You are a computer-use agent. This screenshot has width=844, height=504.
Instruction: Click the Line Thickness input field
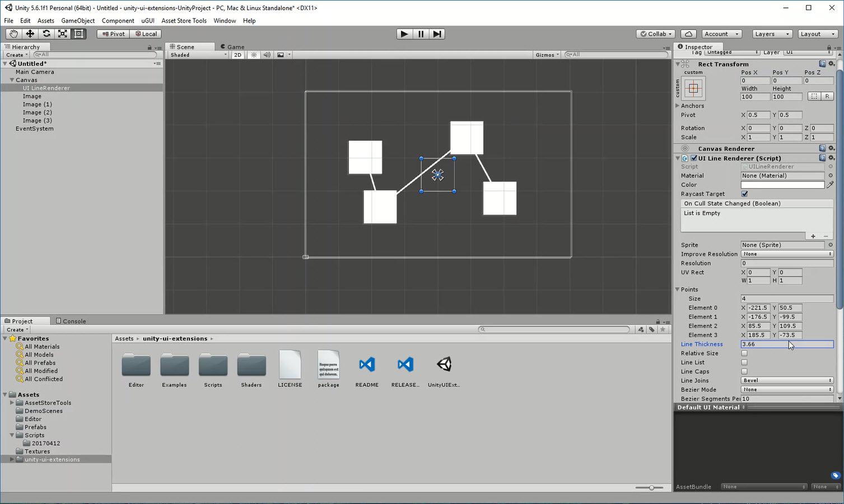(787, 344)
